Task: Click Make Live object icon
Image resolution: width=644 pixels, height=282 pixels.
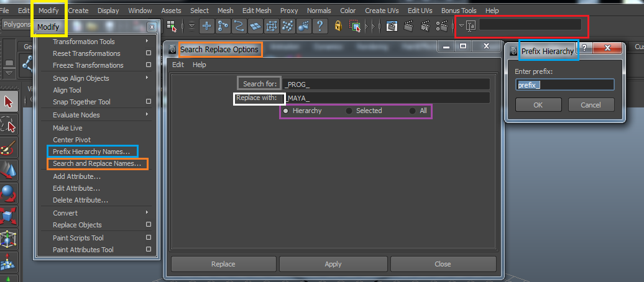Action: tap(304, 26)
